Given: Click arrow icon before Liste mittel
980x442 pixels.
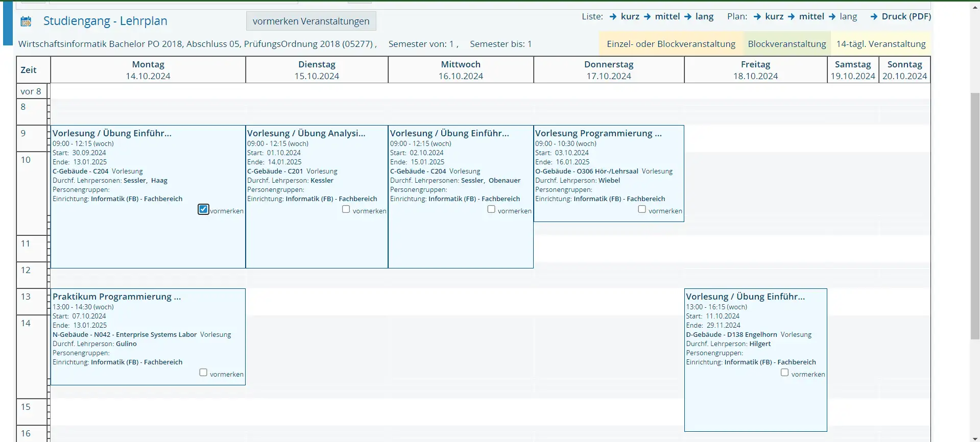Looking at the screenshot, I should coord(647,17).
